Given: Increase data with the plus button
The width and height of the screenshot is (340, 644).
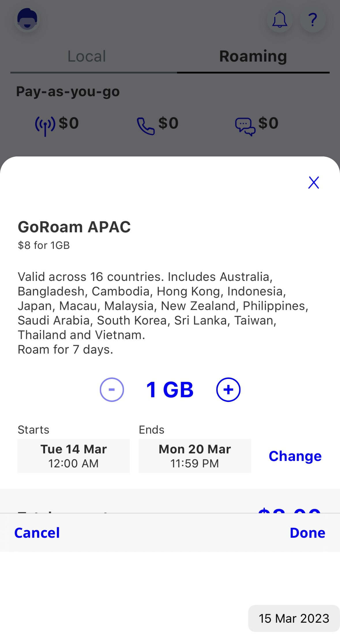Looking at the screenshot, I should (228, 390).
